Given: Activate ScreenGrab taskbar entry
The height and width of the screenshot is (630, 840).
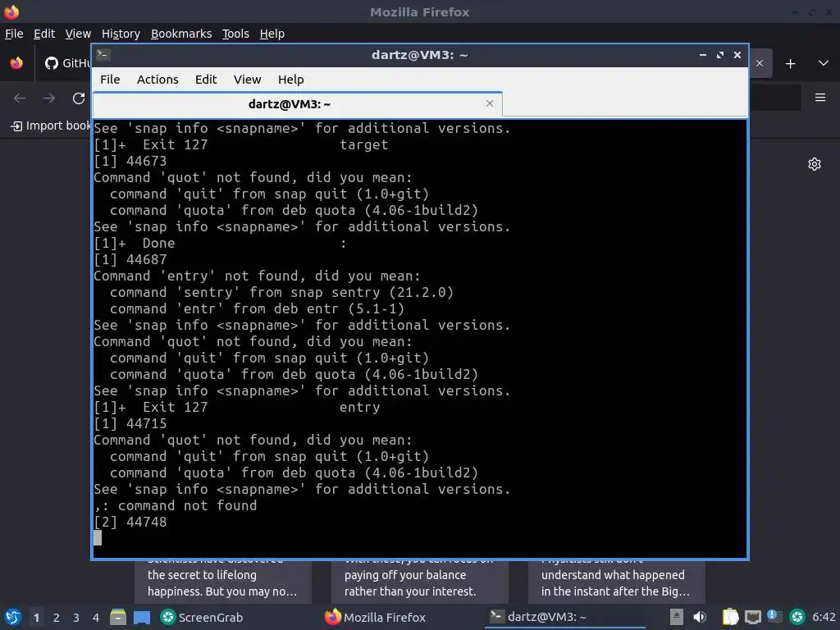Looking at the screenshot, I should coord(202,617).
